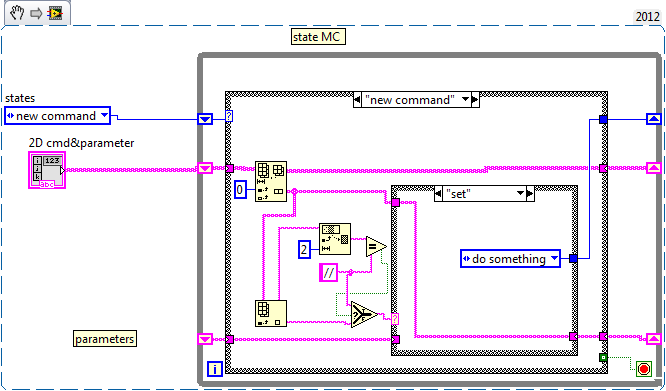The image size is (666, 391).
Task: Select the lower Index Array function
Action: tap(271, 313)
